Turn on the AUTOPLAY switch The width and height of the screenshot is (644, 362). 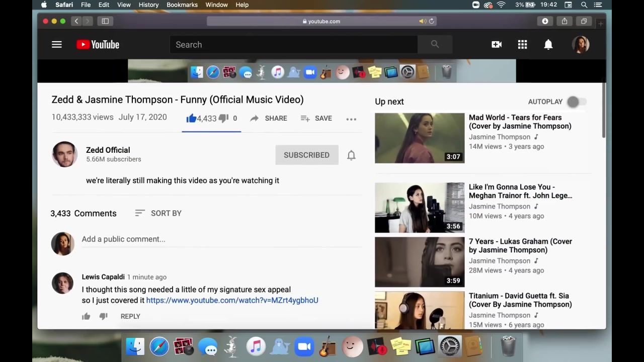coord(576,102)
